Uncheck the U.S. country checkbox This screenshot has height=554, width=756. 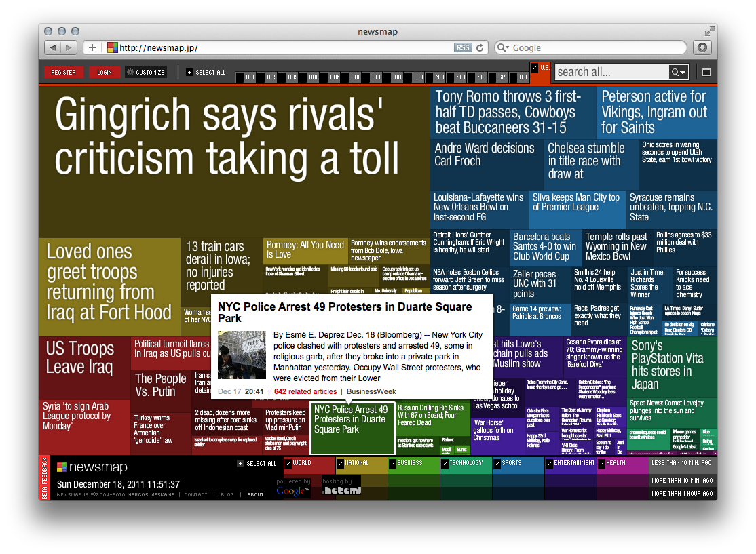(535, 68)
